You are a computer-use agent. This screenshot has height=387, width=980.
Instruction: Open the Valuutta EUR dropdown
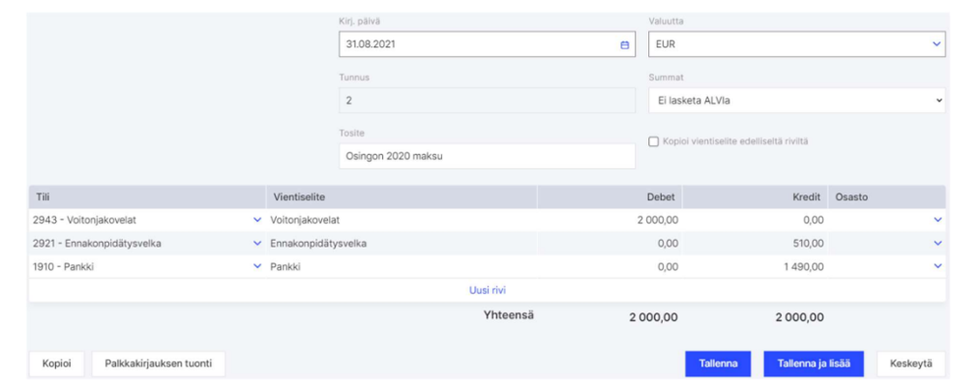click(x=797, y=44)
